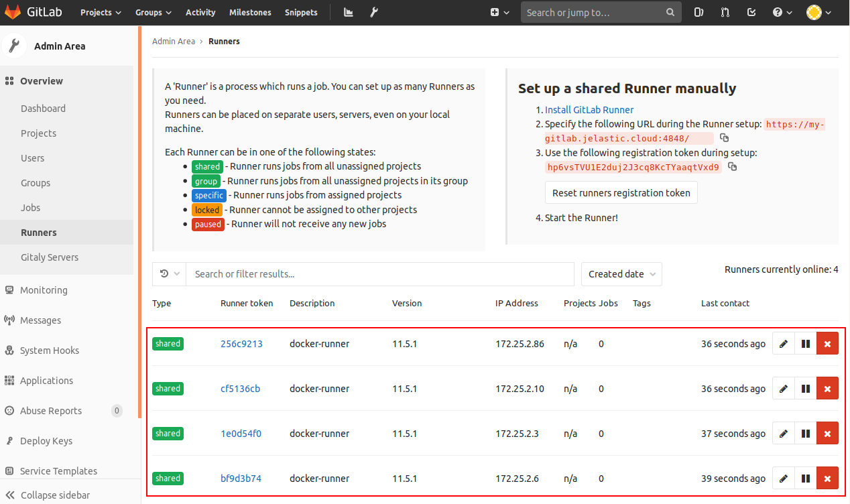This screenshot has height=504, width=850.
Task: Go to Activity in the top menu
Action: click(200, 12)
